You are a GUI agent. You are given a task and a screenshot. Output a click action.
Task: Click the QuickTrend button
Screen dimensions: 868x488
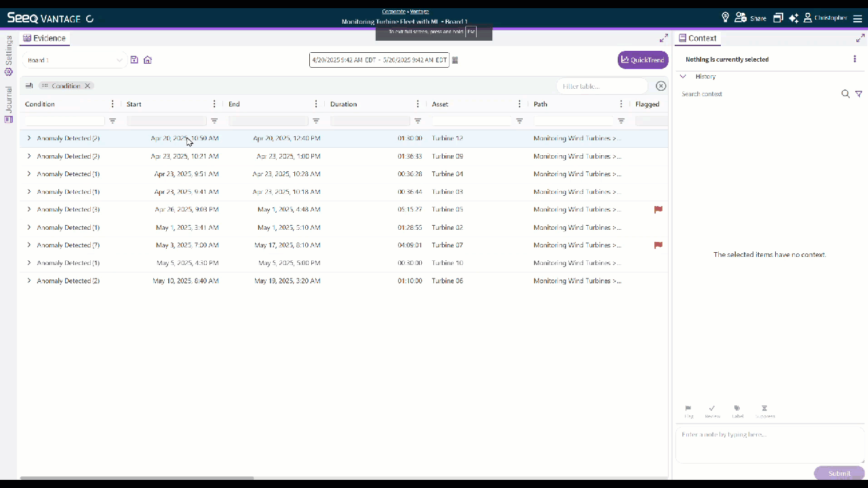[642, 60]
